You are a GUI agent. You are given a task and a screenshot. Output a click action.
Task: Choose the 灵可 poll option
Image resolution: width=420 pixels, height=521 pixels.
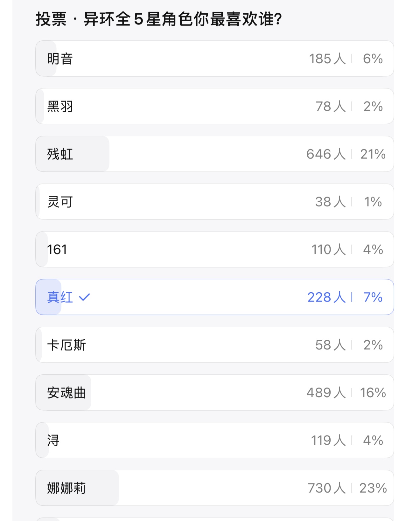point(215,202)
